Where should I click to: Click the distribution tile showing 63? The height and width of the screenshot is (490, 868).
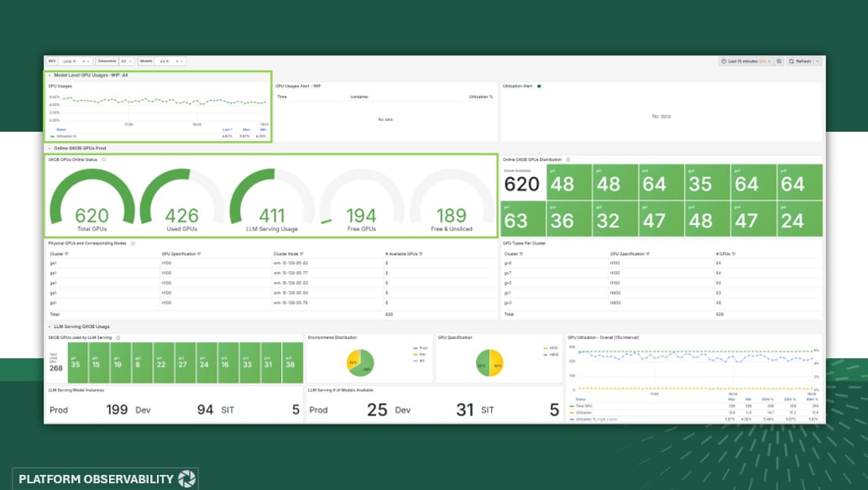coord(523,219)
